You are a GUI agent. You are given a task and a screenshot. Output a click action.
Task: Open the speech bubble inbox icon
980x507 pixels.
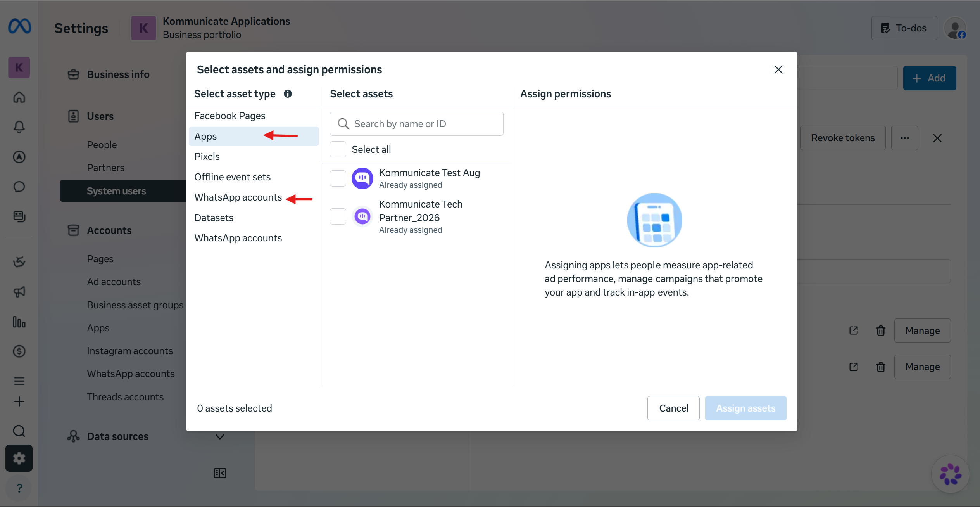click(x=19, y=187)
